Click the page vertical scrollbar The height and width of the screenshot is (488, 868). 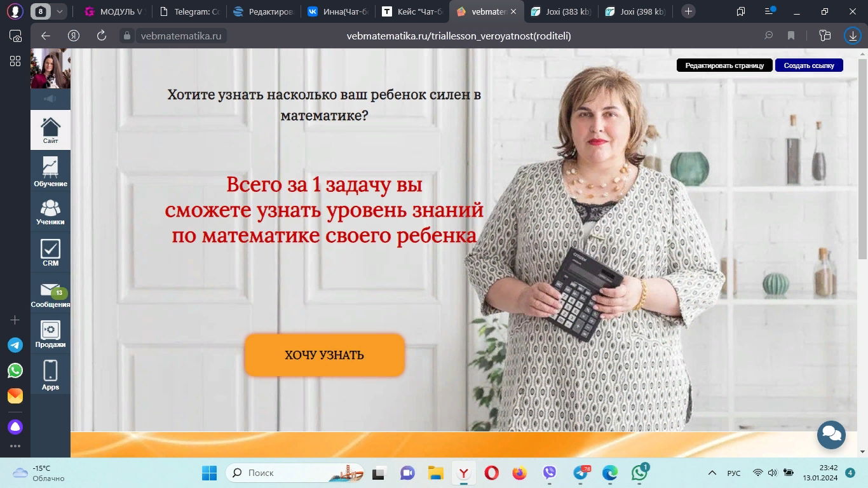[862, 159]
